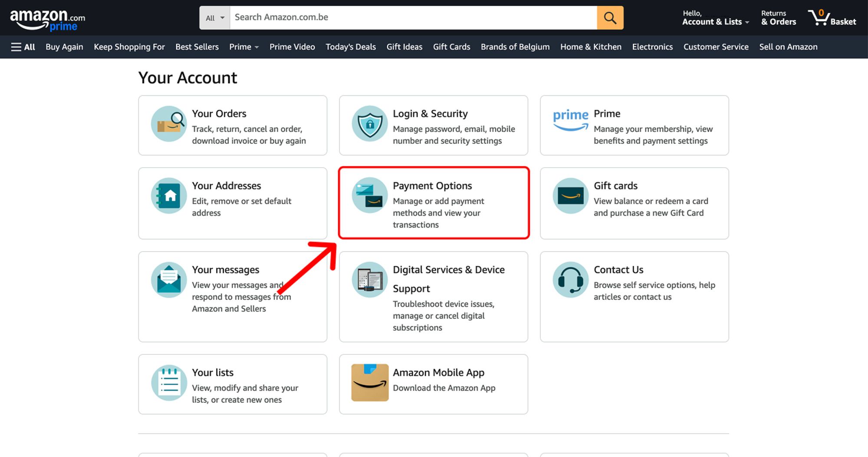Open Digital Services & Device Support title
Viewport: 868px width, 457px height.
(449, 279)
